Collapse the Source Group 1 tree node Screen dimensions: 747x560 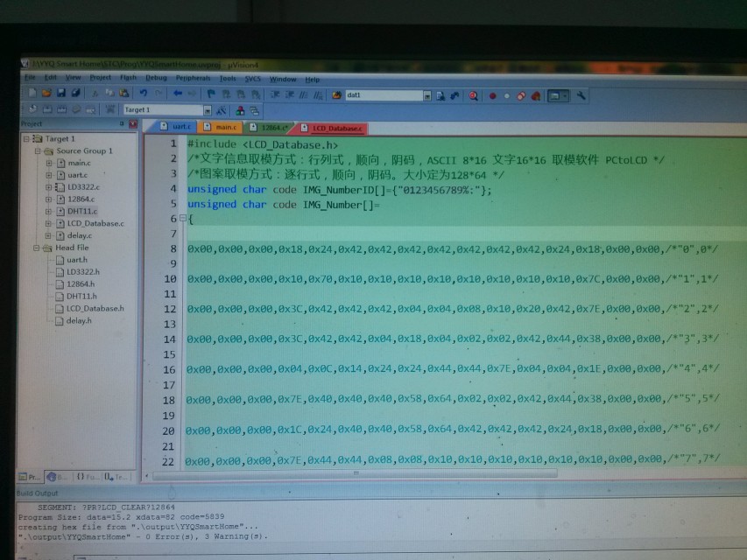[x=38, y=150]
